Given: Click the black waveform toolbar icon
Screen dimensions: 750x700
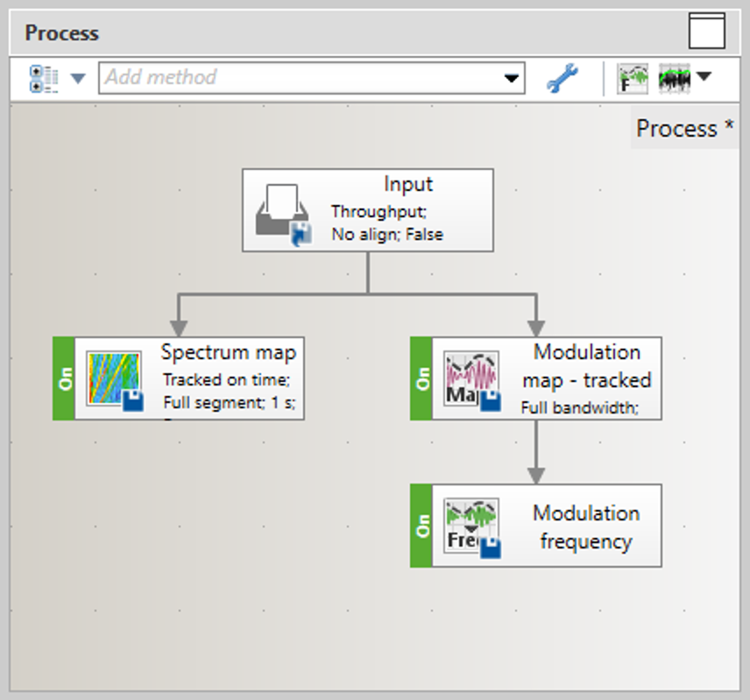Looking at the screenshot, I should pos(675,78).
